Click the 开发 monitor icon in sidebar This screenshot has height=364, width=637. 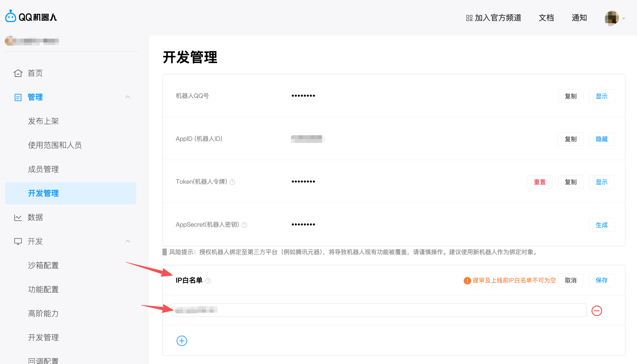coord(18,241)
